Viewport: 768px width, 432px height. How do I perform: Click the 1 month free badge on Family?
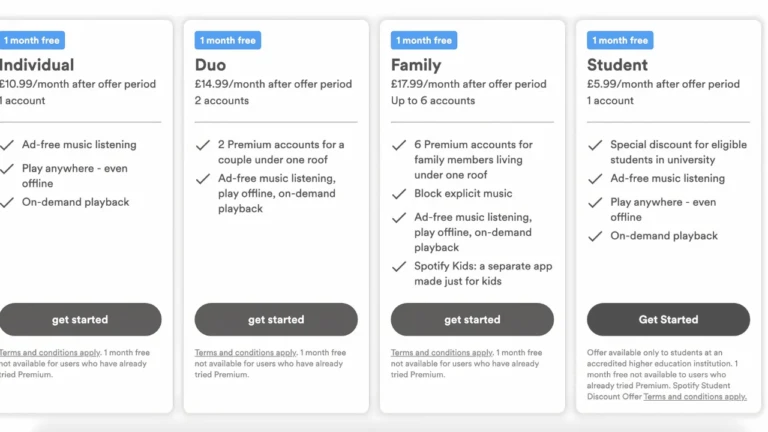[424, 41]
